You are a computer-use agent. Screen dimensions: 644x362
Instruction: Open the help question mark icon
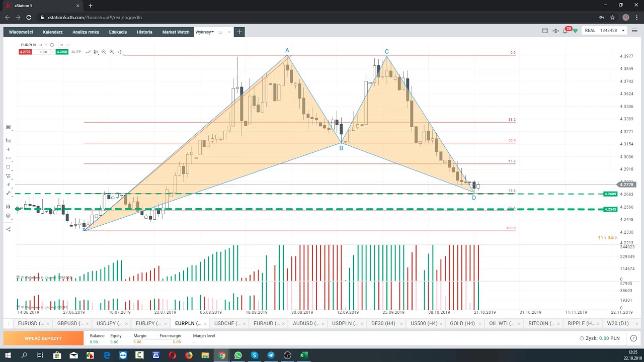(633, 338)
